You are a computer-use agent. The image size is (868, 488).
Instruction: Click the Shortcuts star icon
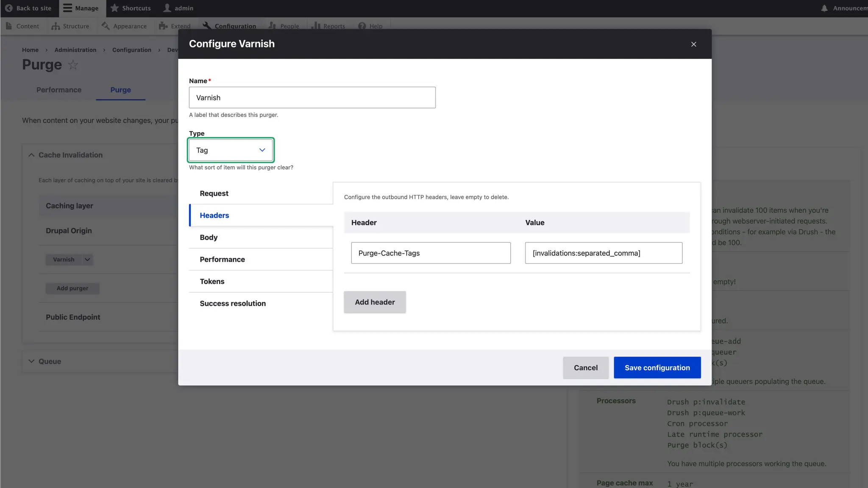pyautogui.click(x=114, y=8)
